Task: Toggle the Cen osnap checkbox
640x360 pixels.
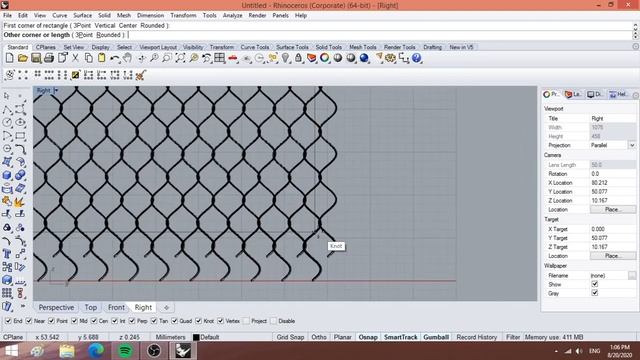Action: click(94, 321)
